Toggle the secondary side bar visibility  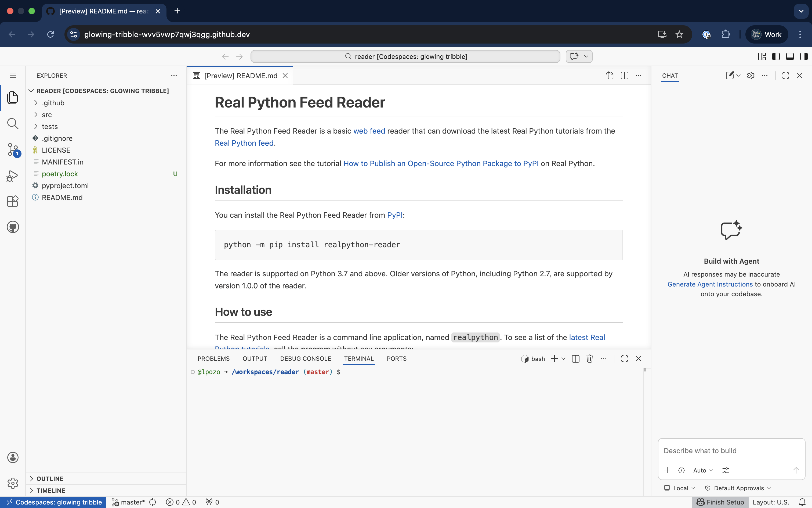pyautogui.click(x=804, y=56)
